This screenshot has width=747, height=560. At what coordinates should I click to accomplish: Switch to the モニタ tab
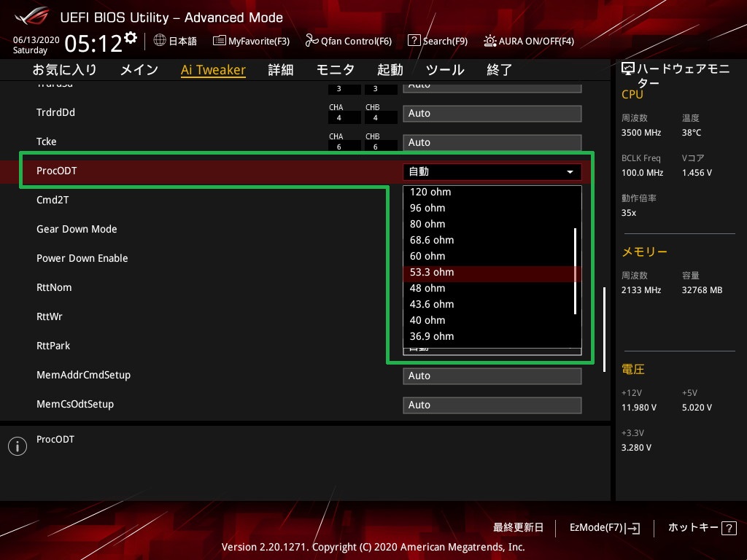pos(336,70)
